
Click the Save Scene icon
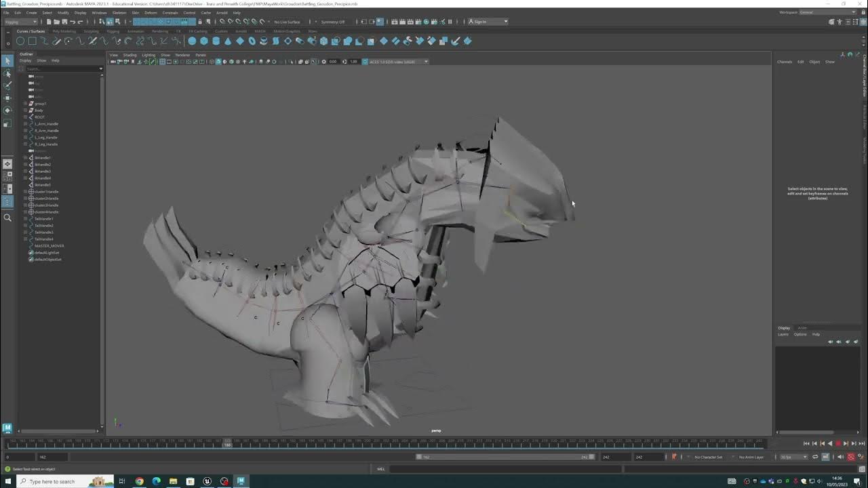point(64,22)
